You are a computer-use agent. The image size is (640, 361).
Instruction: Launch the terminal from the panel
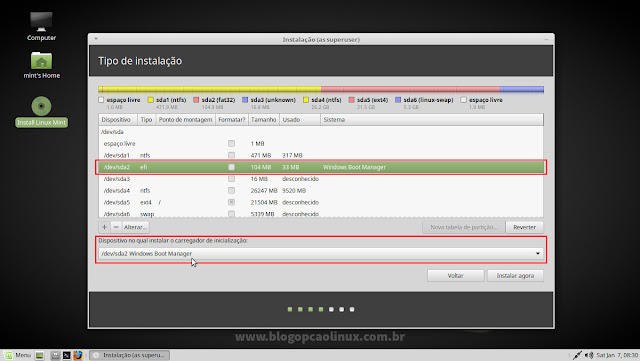coord(67,355)
